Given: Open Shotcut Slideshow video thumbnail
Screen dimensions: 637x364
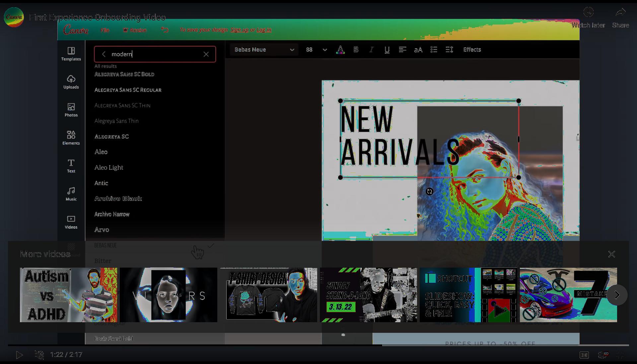Looking at the screenshot, I should coord(468,295).
